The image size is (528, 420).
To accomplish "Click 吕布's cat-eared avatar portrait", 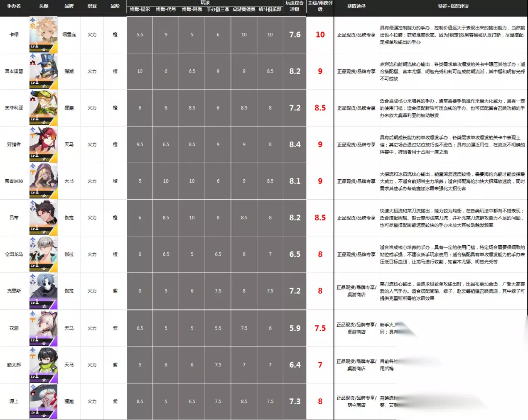I will (43, 217).
